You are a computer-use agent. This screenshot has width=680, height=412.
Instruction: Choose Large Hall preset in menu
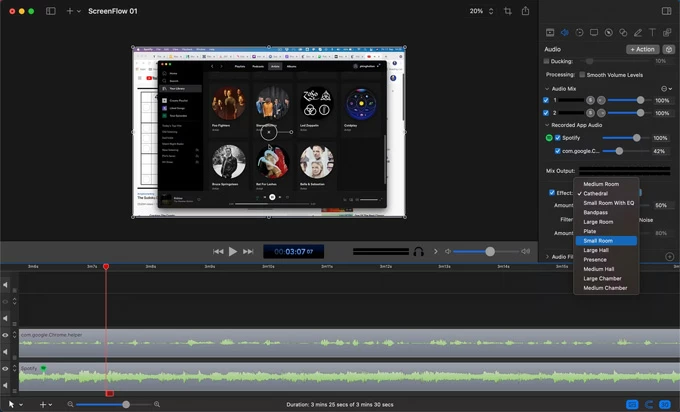click(596, 250)
